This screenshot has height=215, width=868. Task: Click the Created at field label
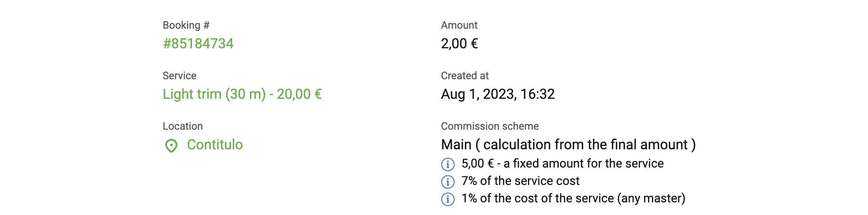(465, 76)
